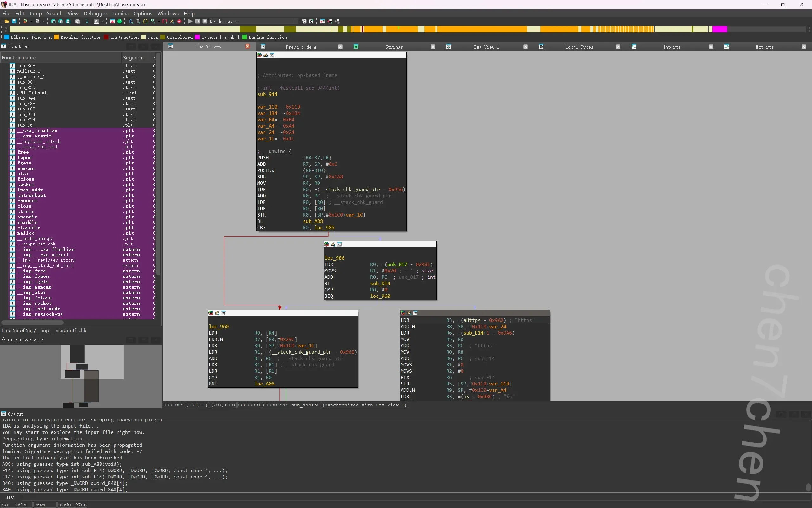The image size is (812, 508).
Task: Open the Debugger menu
Action: [95, 13]
